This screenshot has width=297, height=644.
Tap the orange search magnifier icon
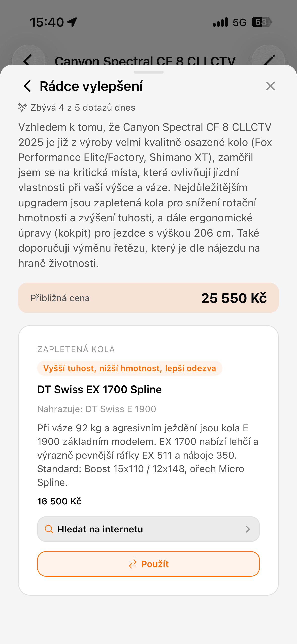tap(49, 529)
